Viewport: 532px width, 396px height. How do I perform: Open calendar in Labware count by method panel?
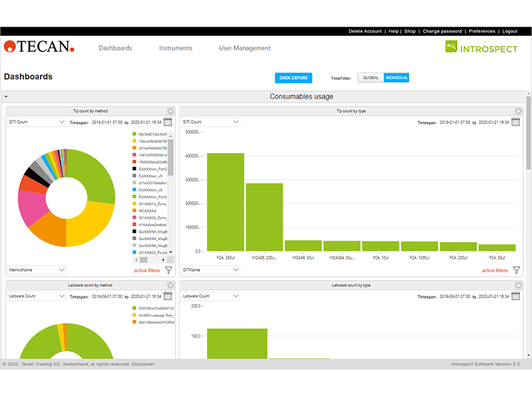coord(168,296)
